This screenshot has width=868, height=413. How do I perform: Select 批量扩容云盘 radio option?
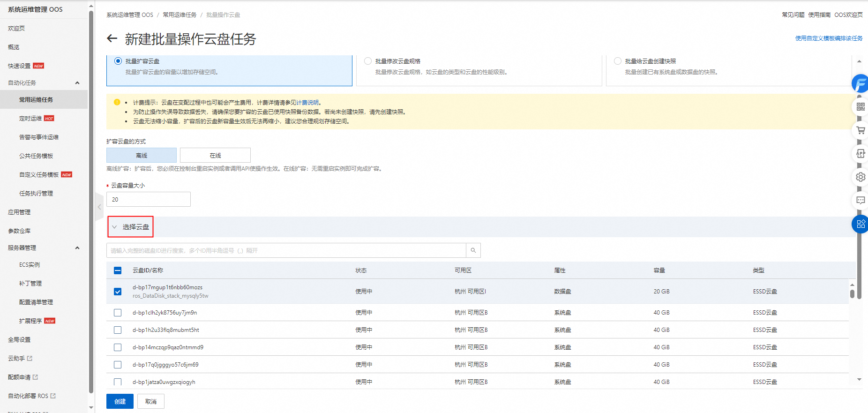(118, 61)
